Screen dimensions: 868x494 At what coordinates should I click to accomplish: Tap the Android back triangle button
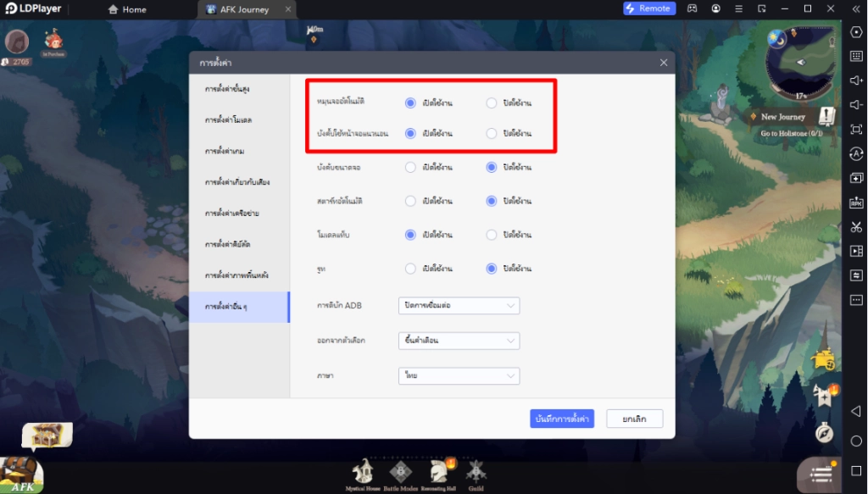click(856, 411)
